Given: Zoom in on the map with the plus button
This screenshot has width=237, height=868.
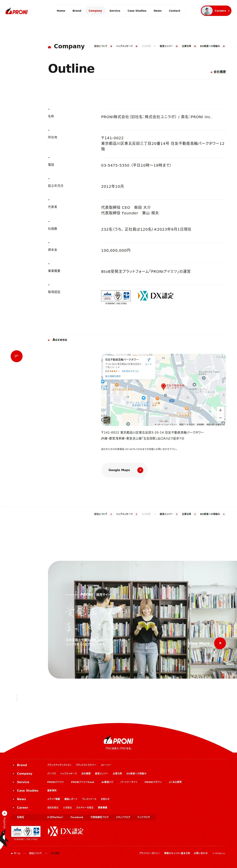Looking at the screenshot, I should (220, 410).
